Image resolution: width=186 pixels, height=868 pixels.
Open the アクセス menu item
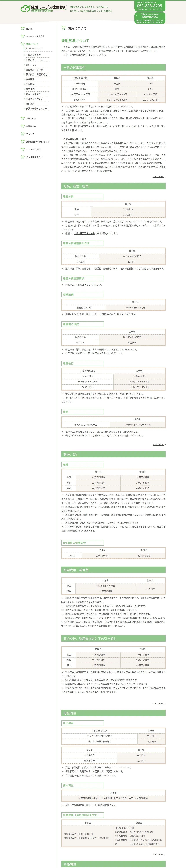(x=30, y=134)
